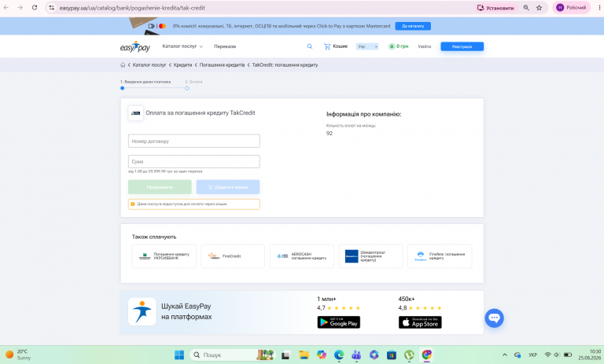Open the Робочий Chrome profile button
The image size is (604, 364).
click(572, 8)
